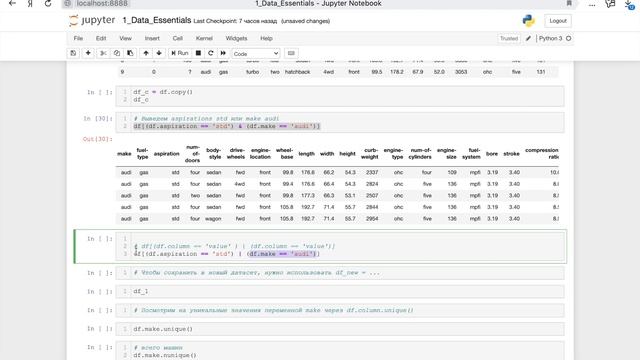Open the Widgets menu

236,38
